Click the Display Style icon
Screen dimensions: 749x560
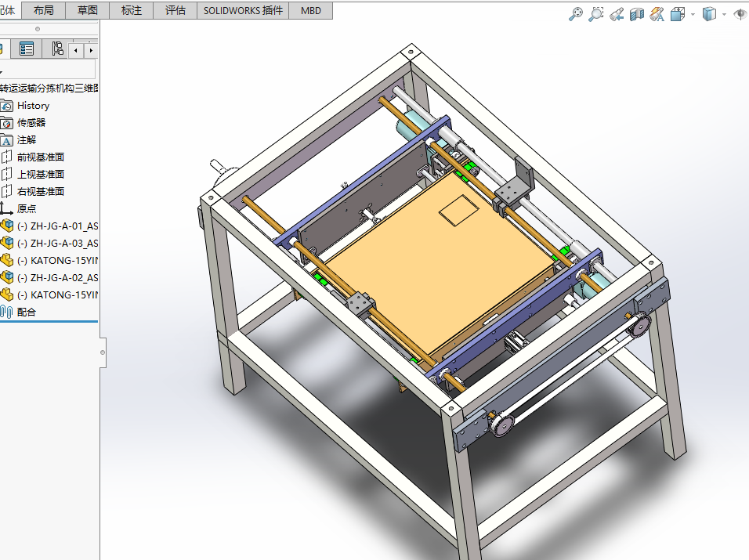pos(709,14)
